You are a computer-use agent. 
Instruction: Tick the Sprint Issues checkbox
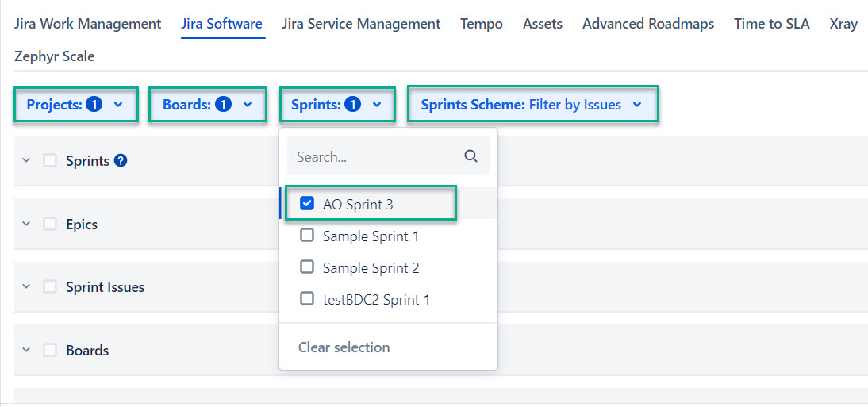click(x=50, y=287)
